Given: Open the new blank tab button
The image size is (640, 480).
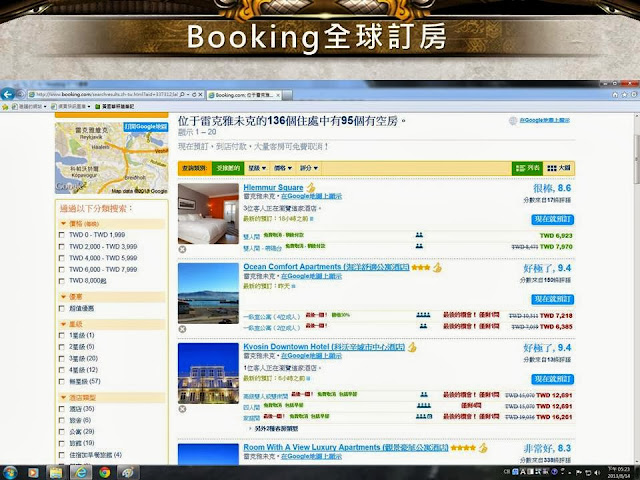Looking at the screenshot, I should (288, 95).
